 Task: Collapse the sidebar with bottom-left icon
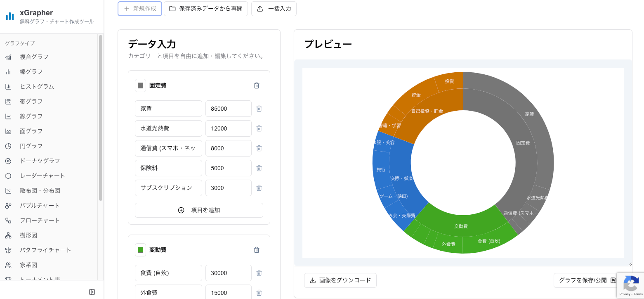[92, 291]
